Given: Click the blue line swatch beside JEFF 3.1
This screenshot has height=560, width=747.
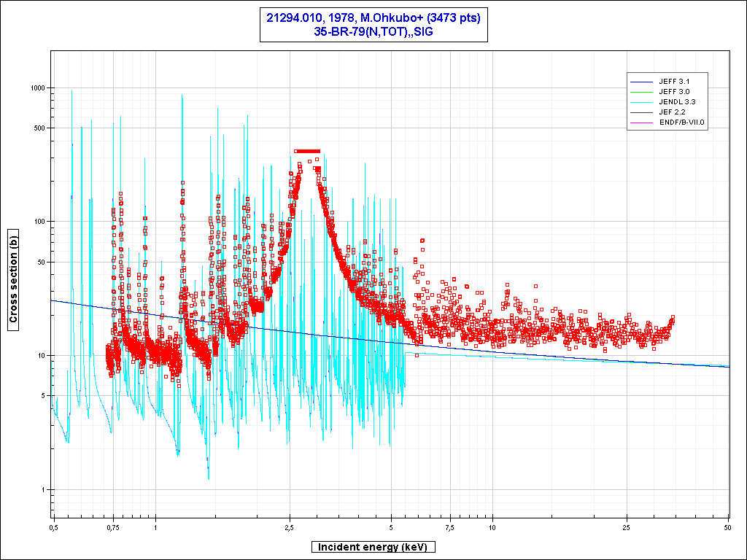Looking at the screenshot, I should 643,81.
